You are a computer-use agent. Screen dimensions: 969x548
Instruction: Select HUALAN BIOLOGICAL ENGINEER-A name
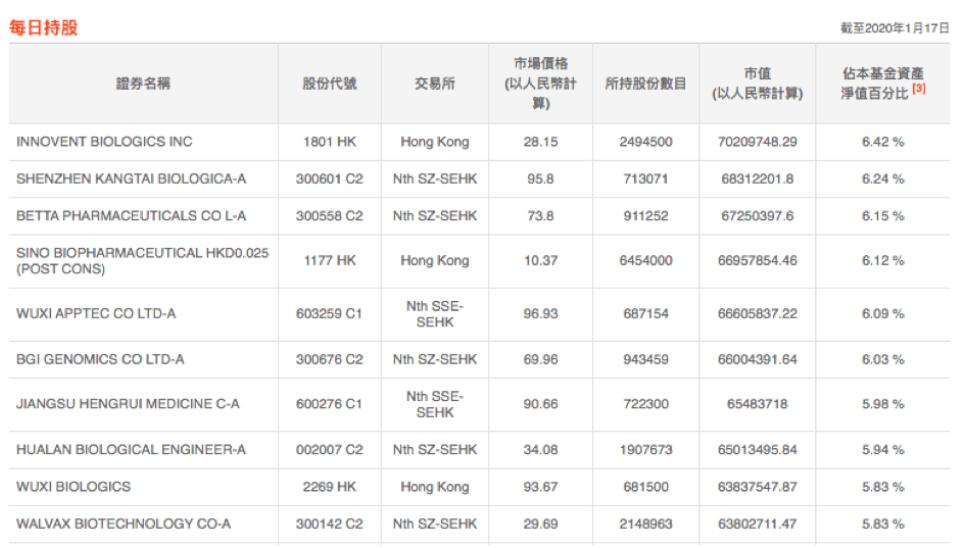pyautogui.click(x=131, y=449)
